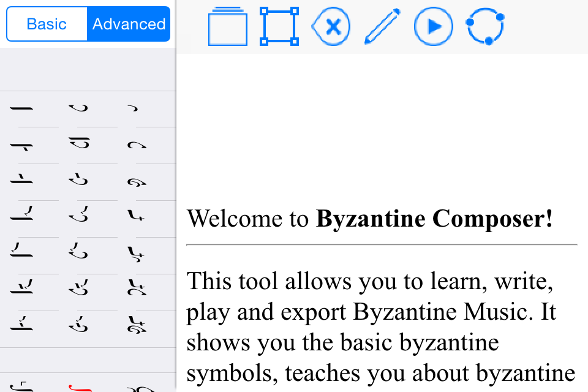588x392 pixels.
Task: Play the composition with the play button
Action: 434,26
